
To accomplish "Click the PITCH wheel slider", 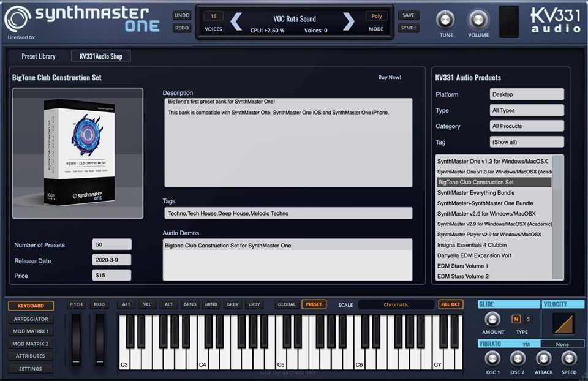I will click(x=76, y=339).
